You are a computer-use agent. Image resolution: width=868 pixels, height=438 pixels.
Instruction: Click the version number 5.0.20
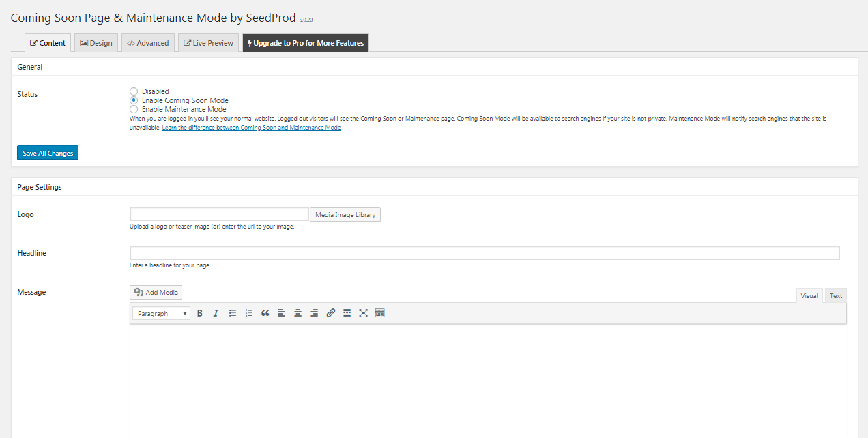tap(306, 20)
